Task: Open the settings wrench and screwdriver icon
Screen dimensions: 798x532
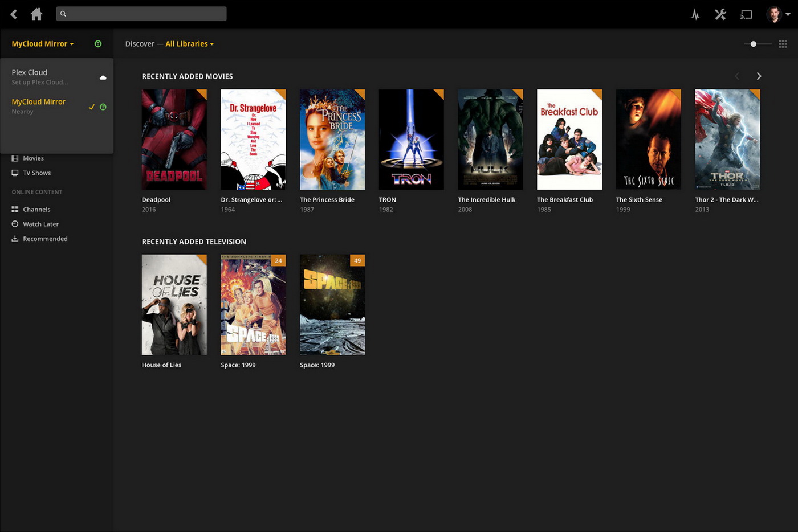Action: click(x=720, y=14)
